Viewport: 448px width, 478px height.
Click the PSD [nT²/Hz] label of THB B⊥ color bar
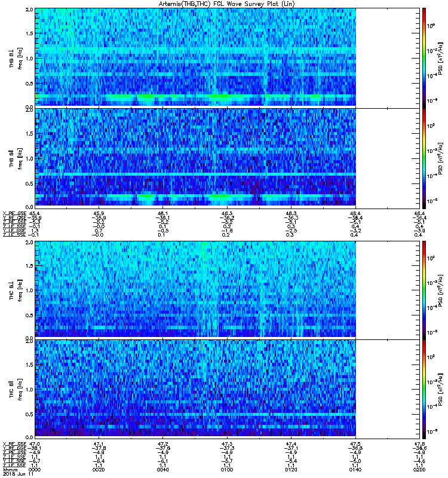tap(440, 59)
